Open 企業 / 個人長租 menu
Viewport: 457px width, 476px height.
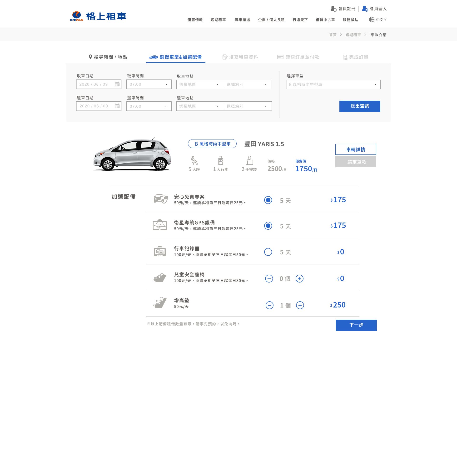tap(271, 20)
